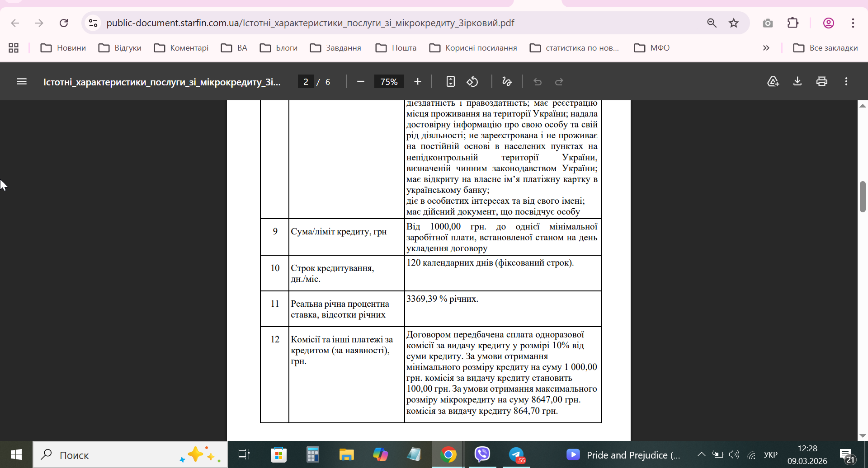Open the clock and date flyout

tap(807, 454)
